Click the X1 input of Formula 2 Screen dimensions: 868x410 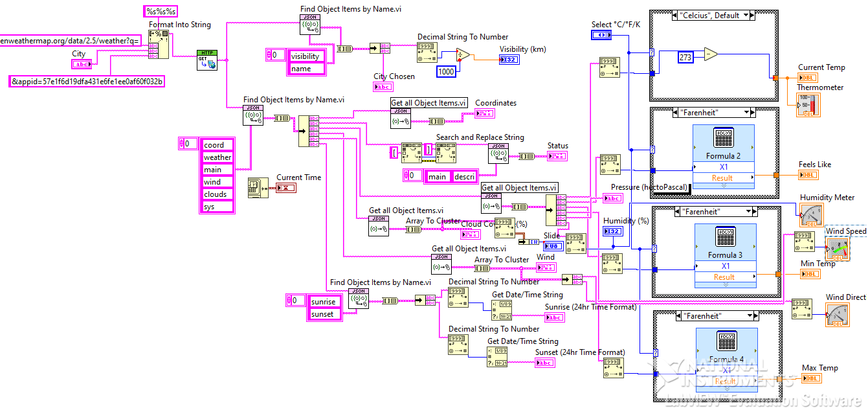point(724,166)
